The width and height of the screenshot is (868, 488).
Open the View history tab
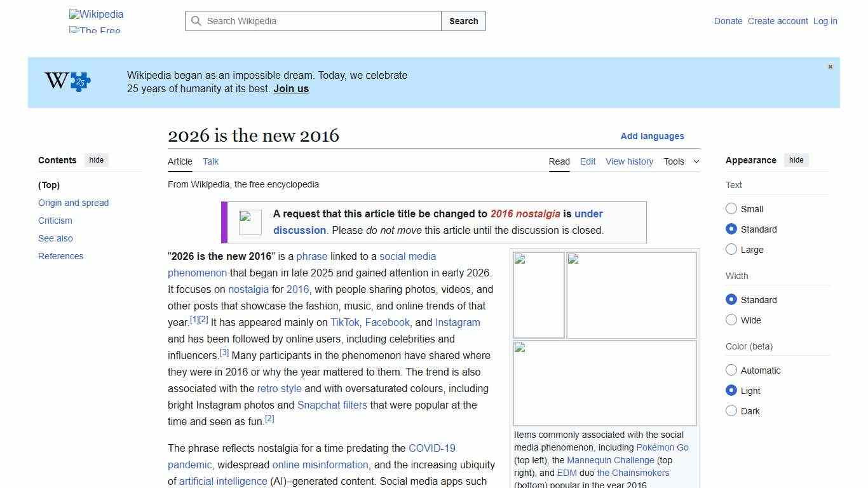[628, 161]
